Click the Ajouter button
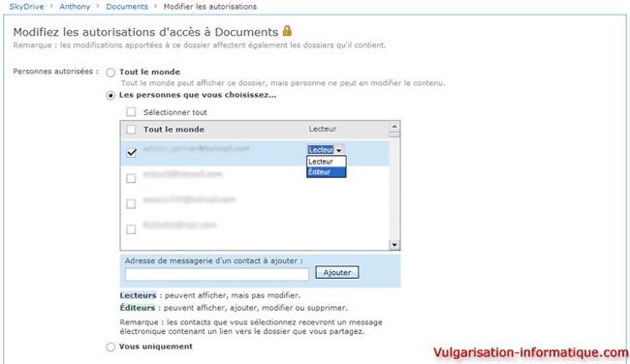The height and width of the screenshot is (364, 630). click(337, 272)
